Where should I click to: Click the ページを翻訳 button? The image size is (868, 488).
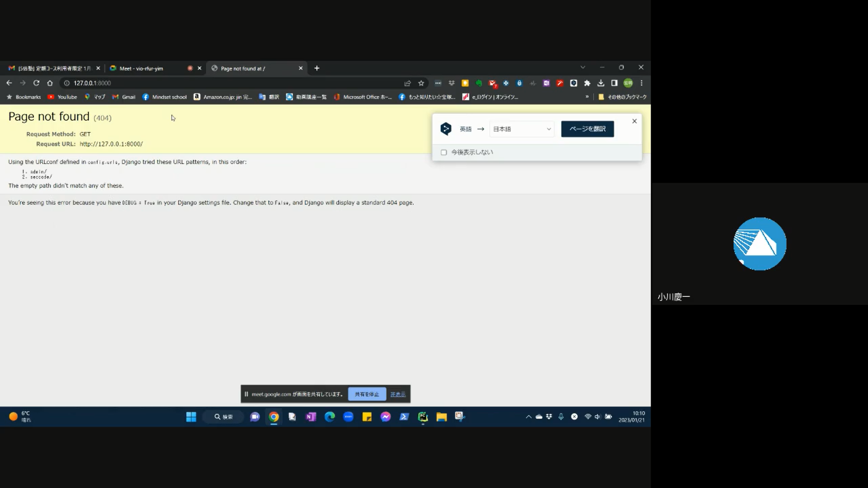pos(587,129)
